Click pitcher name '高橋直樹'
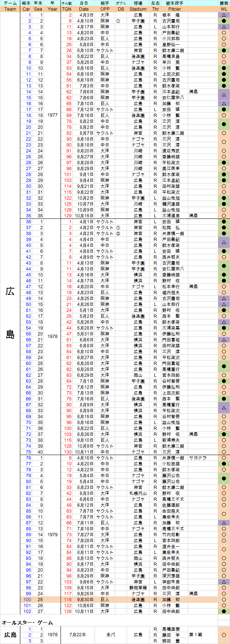Image resolution: width=230 pixels, height=644 pixels. [x=171, y=629]
